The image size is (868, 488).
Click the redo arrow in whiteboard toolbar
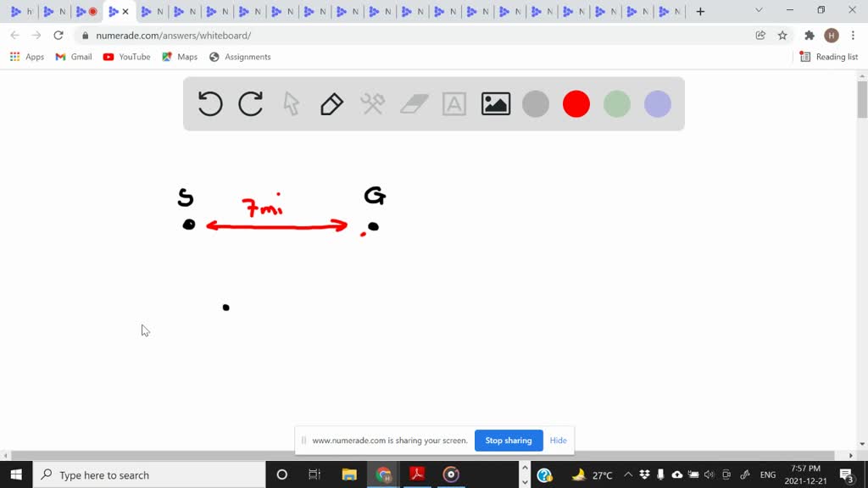tap(251, 104)
